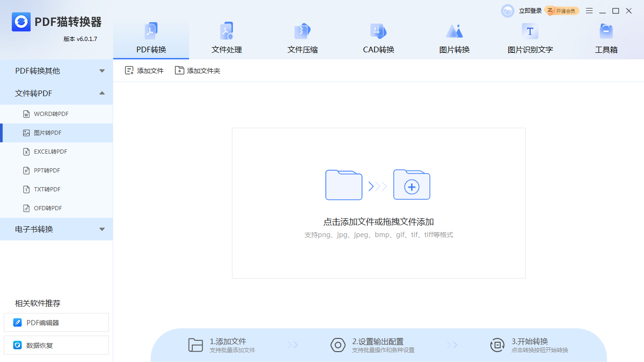This screenshot has width=644, height=362.
Task: Click the 3.开始转换 step label
Action: [530, 341]
